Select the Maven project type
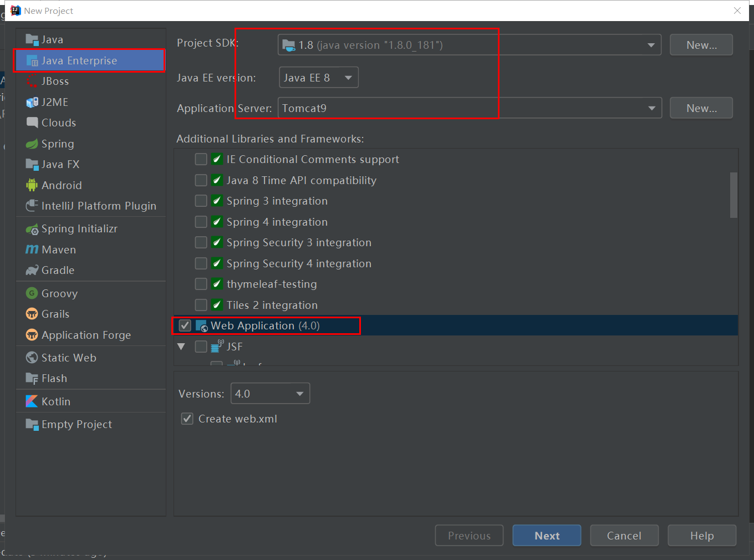This screenshot has height=560, width=754. pos(91,250)
